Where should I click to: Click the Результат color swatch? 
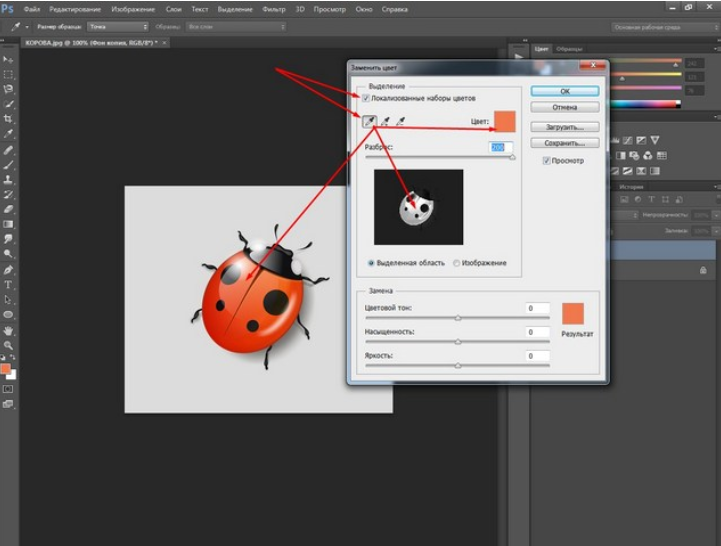[x=572, y=314]
